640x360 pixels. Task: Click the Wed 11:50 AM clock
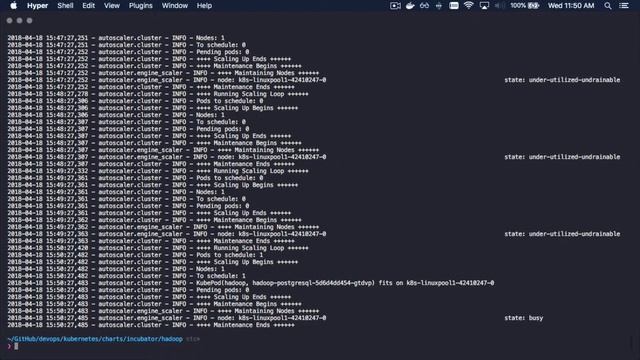click(571, 6)
